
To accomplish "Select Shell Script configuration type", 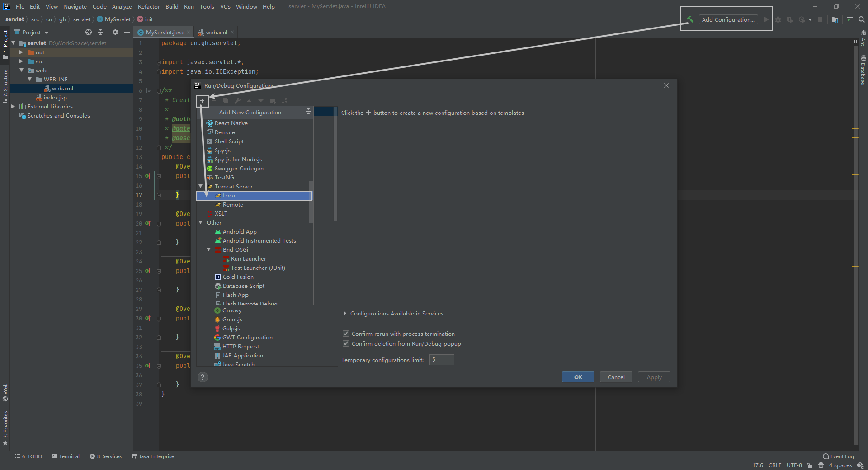I will pos(254,141).
